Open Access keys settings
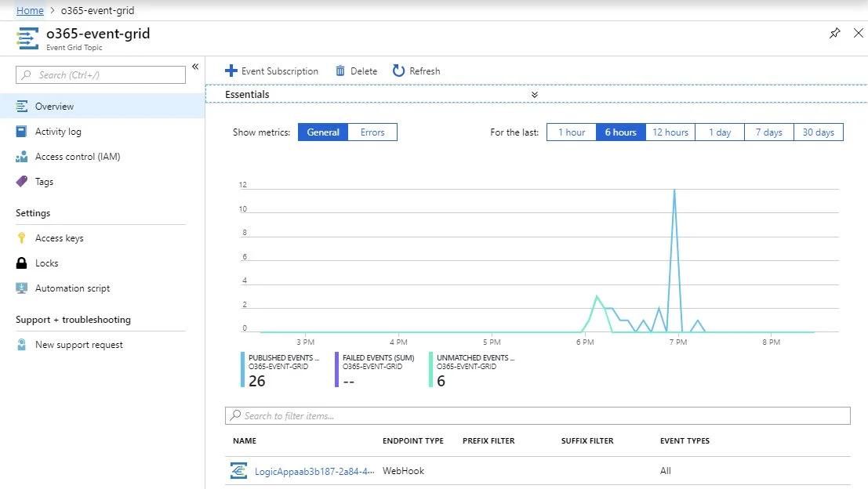Screen dimensions: 868x489 [x=59, y=238]
